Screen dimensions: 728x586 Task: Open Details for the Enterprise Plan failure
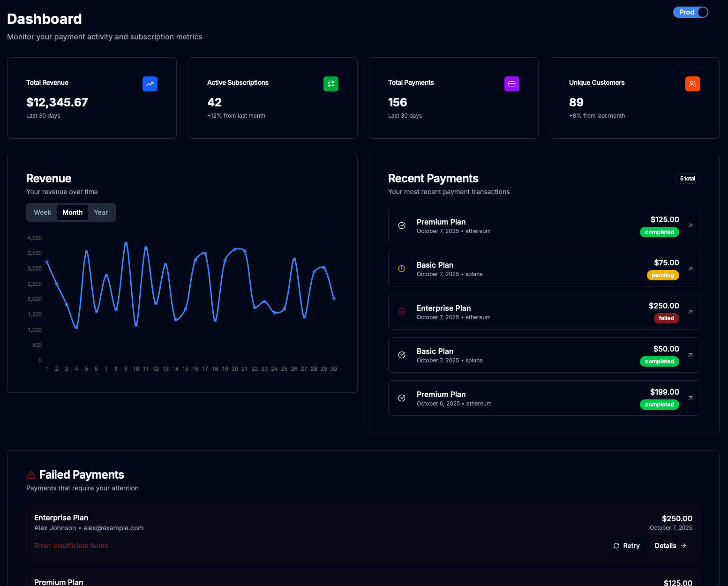tap(670, 546)
